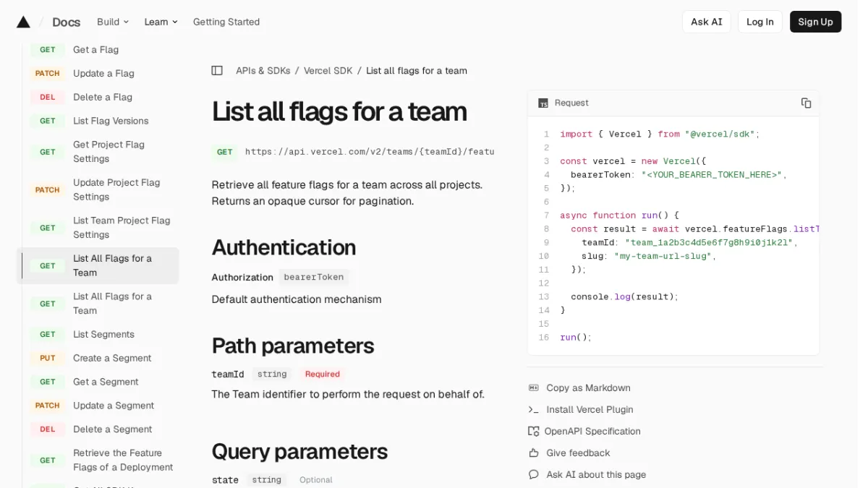Click the Path parameters heading
Viewport: 868px width, 488px height.
[x=293, y=346]
